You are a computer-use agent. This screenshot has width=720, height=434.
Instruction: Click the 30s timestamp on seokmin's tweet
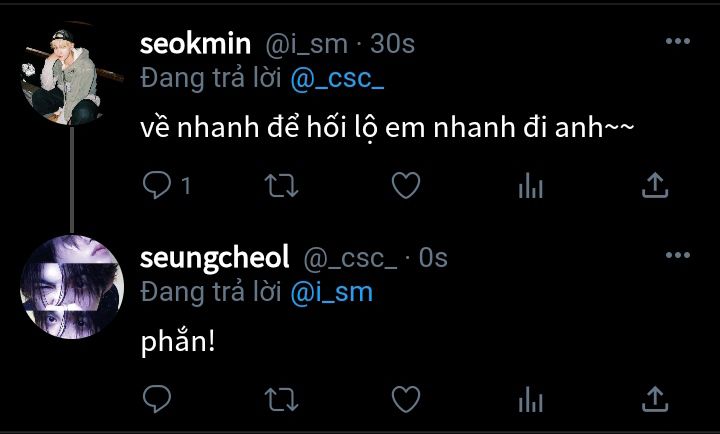[392, 44]
